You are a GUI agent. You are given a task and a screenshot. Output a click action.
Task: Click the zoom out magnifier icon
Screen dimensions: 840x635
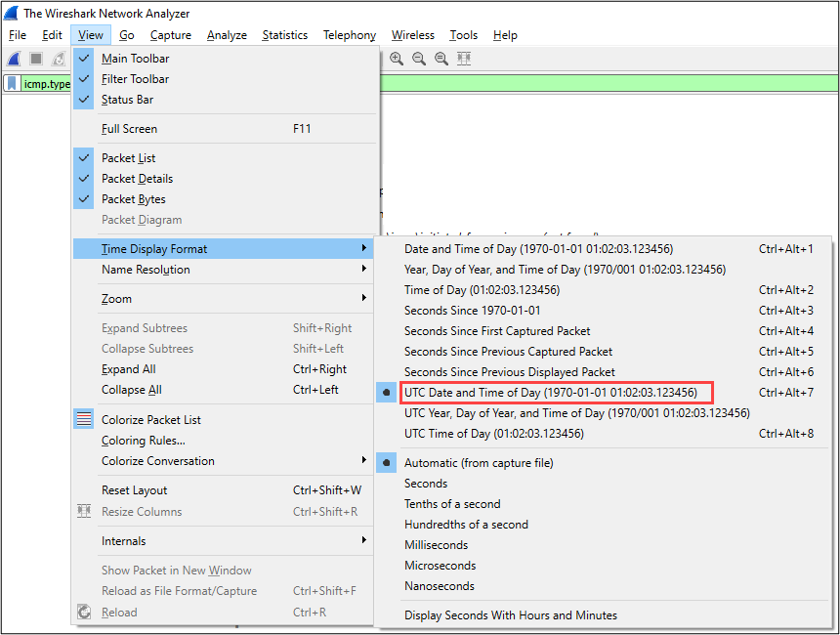click(419, 59)
